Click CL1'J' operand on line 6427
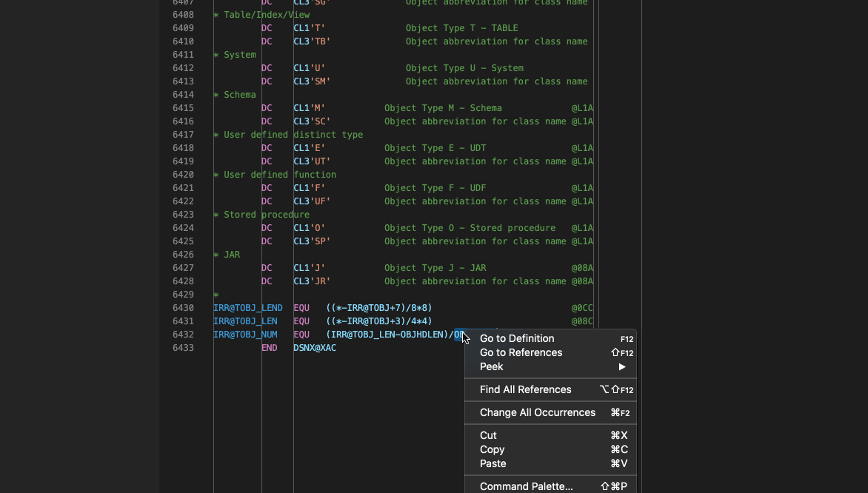Viewport: 868px width, 493px height. pos(310,268)
